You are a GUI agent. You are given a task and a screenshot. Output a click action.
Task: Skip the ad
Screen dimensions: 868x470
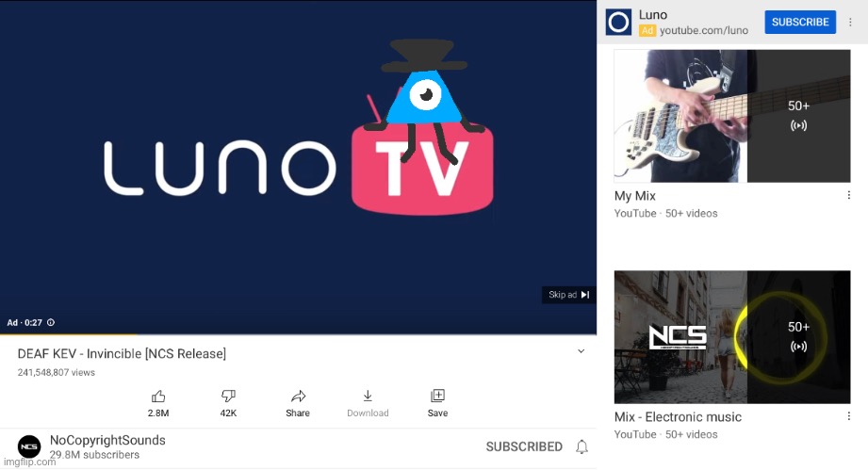[568, 295]
